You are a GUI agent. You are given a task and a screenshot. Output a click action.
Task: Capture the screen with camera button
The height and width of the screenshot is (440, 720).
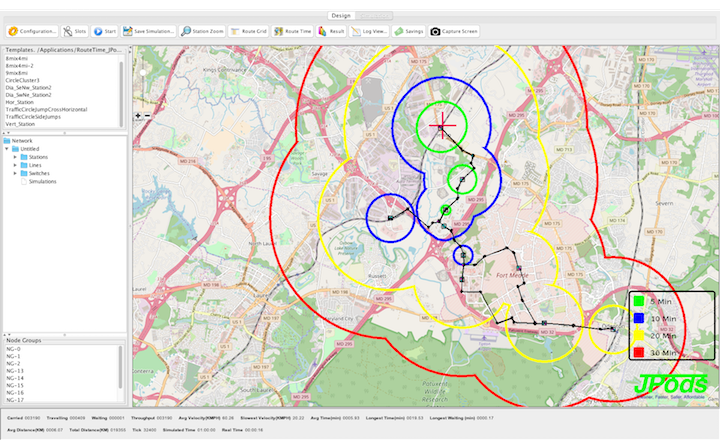456,31
